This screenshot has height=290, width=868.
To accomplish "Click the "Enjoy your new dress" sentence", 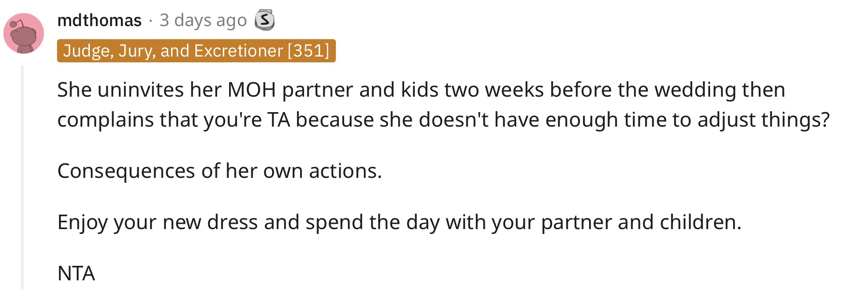I will (399, 222).
